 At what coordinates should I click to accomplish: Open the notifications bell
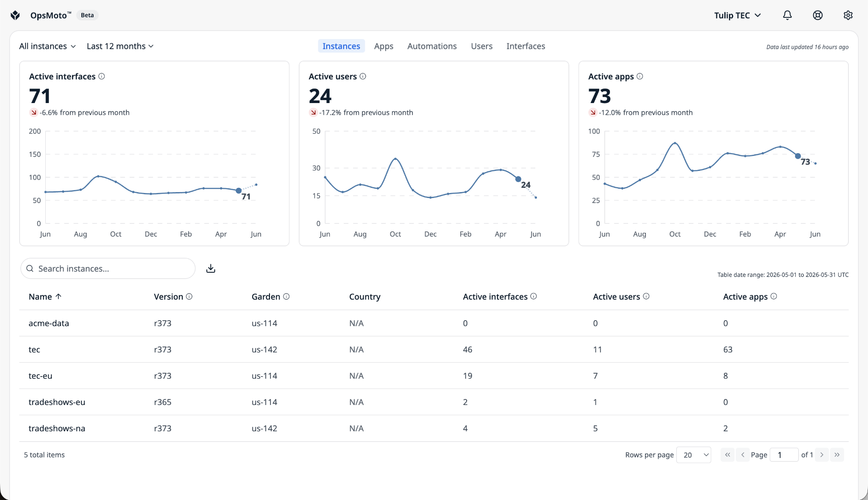point(787,15)
